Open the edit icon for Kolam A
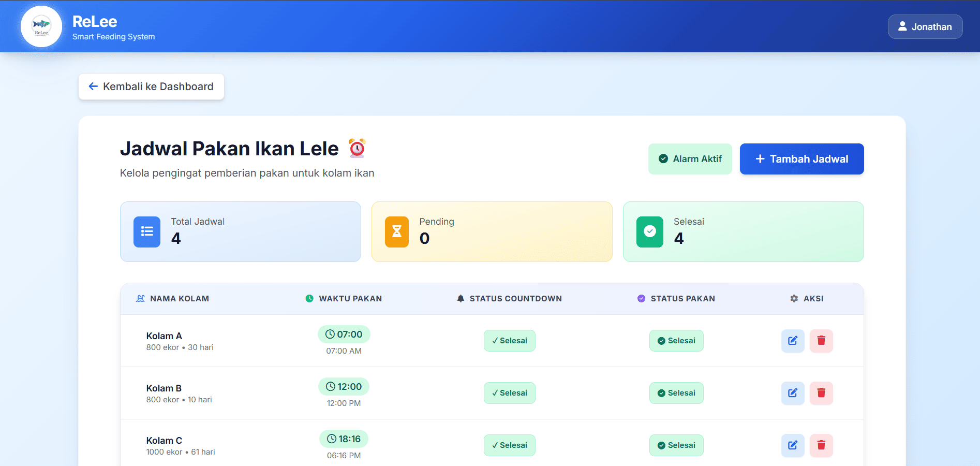 (x=793, y=341)
